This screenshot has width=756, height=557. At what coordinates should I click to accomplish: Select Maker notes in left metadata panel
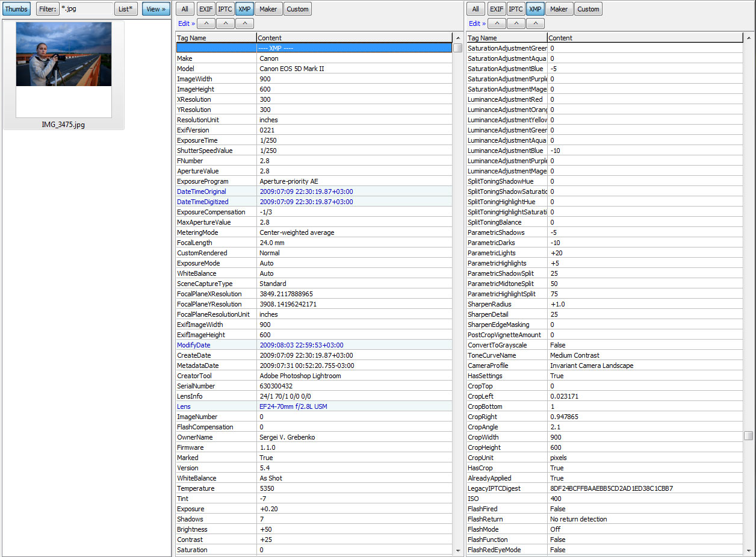pos(268,9)
